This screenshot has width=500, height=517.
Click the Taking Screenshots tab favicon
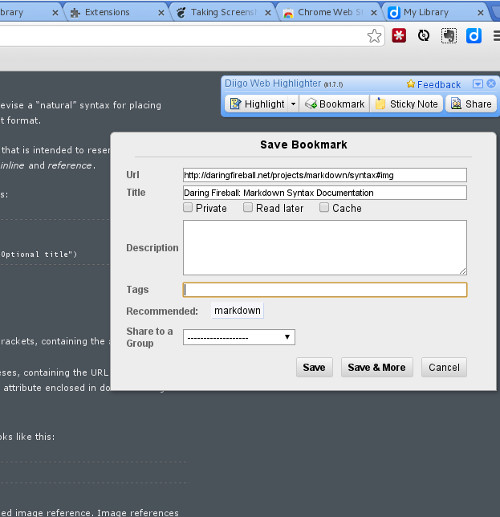(x=181, y=13)
